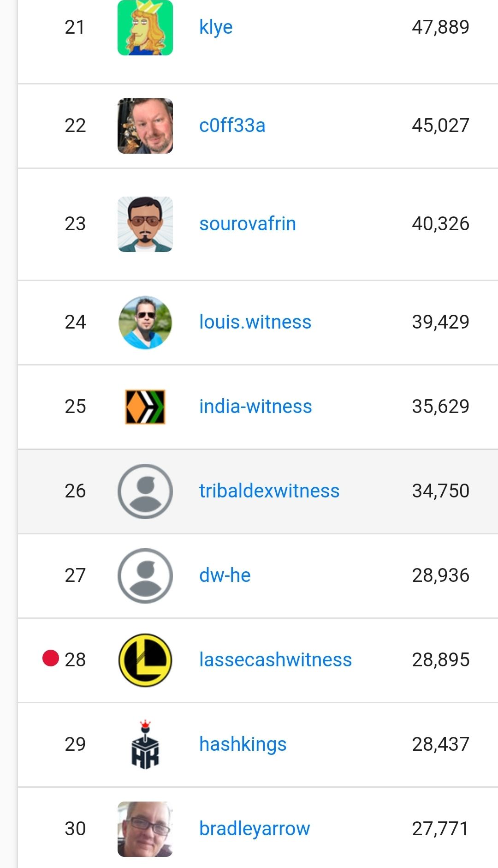Tap dw-he default avatar icon

[145, 576]
